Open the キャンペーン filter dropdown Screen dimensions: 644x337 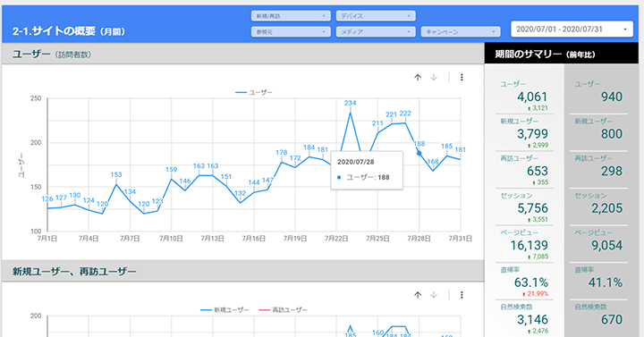coord(461,31)
